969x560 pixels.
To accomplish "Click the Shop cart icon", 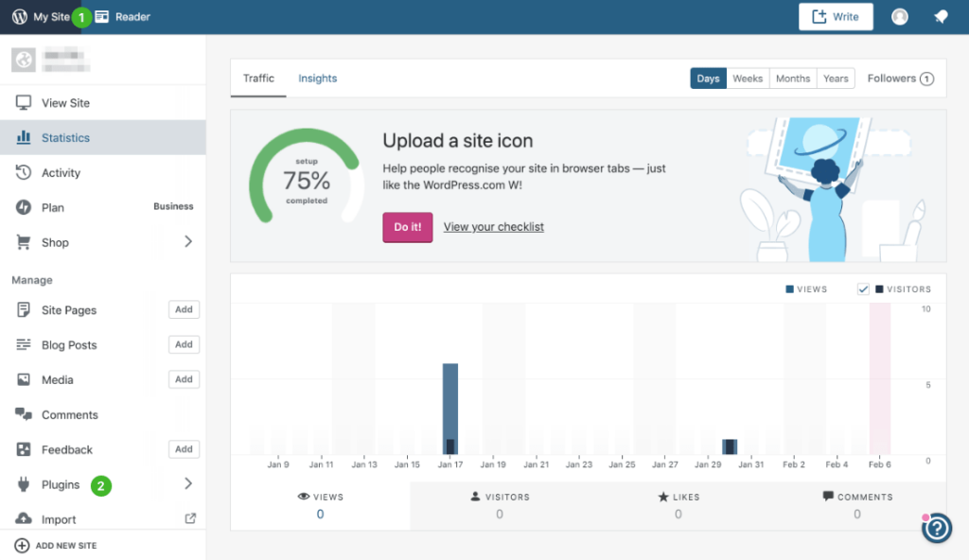I will 24,242.
